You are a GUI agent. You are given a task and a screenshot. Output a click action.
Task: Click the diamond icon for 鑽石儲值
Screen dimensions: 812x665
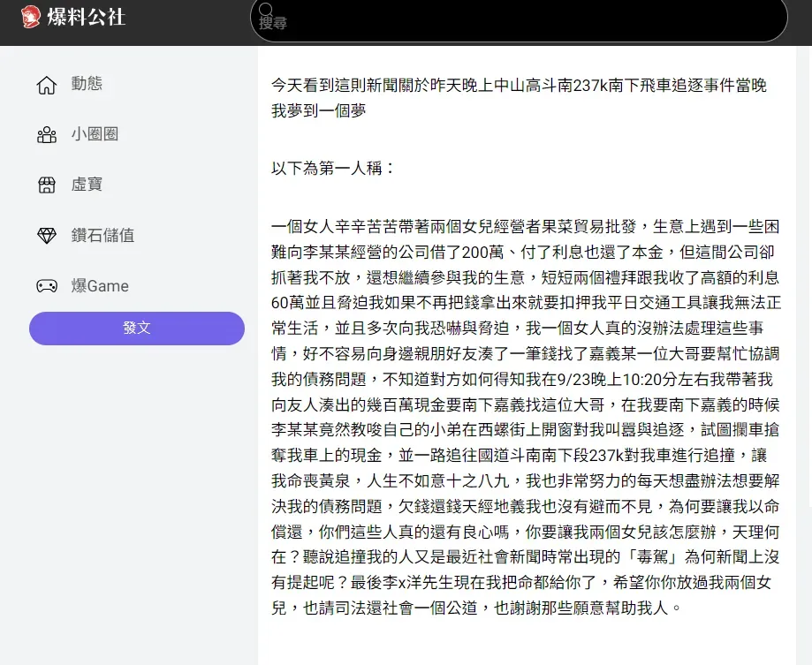point(47,236)
